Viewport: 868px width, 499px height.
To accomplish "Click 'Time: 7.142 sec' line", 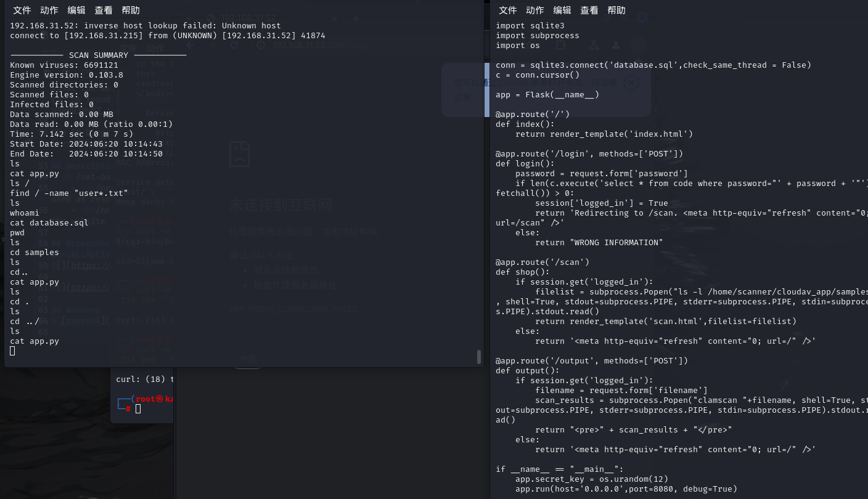I will click(72, 134).
